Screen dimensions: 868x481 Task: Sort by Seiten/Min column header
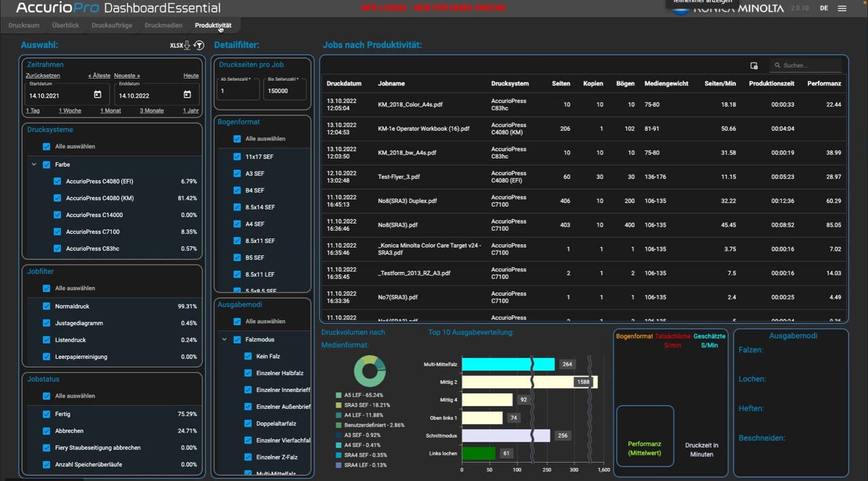[720, 83]
